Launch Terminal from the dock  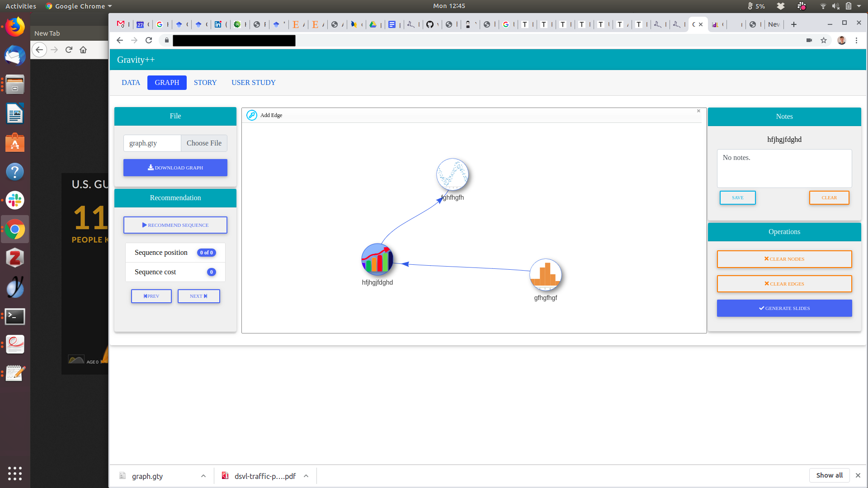tap(15, 316)
